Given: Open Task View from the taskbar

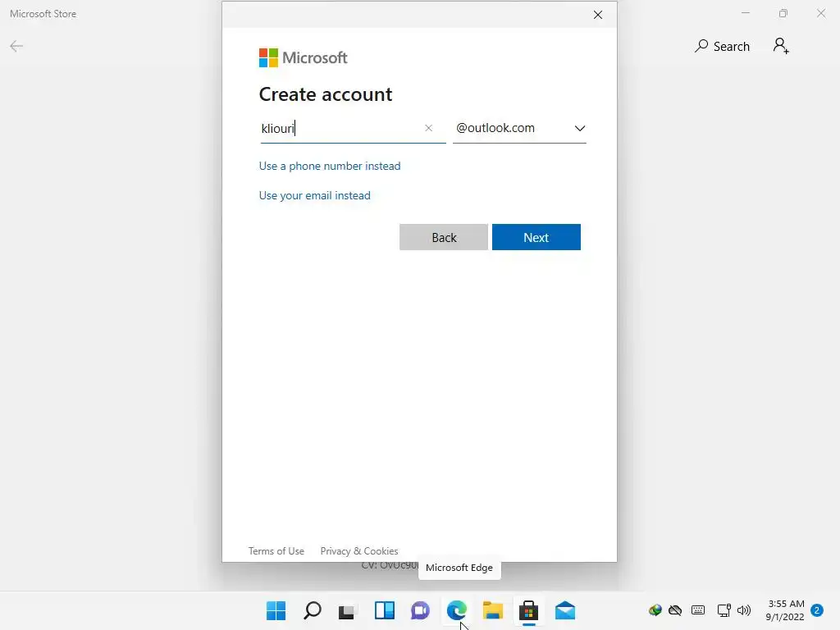Looking at the screenshot, I should click(x=347, y=610).
